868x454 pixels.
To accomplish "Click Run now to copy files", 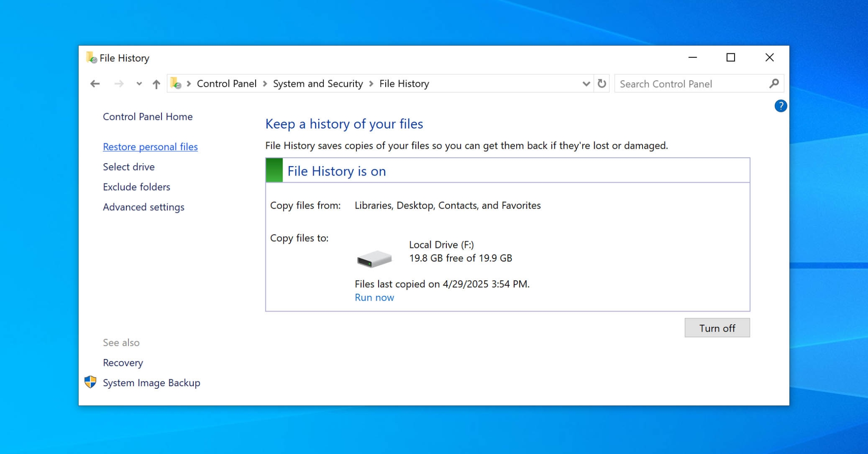I will coord(374,297).
